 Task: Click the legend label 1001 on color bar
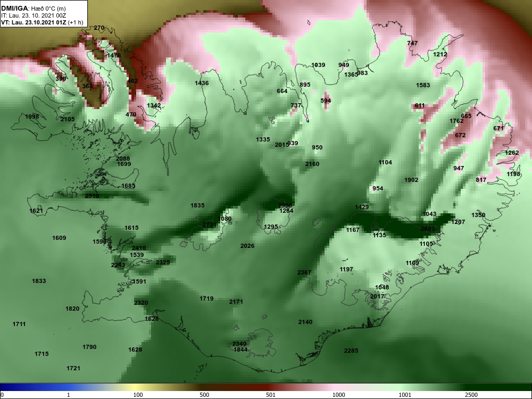(405, 395)
